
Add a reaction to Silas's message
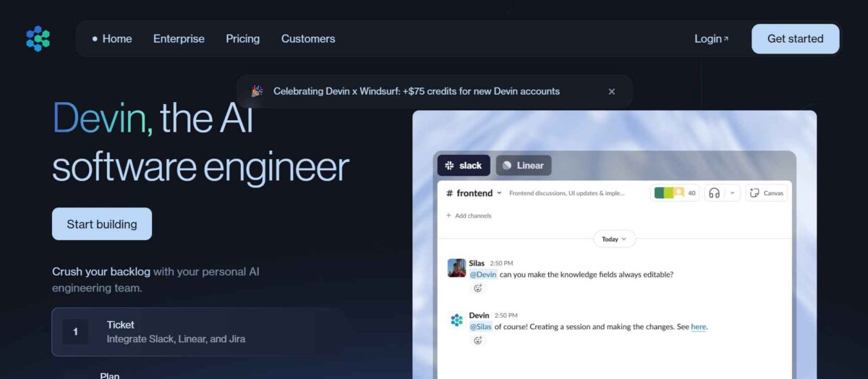(477, 289)
